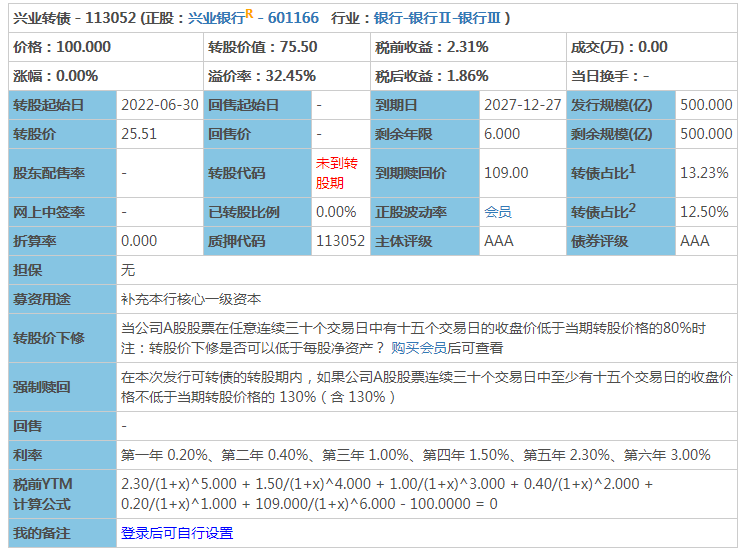The image size is (749, 556).
Task: Select the 成交(万):0.00 value
Action: 619,47
